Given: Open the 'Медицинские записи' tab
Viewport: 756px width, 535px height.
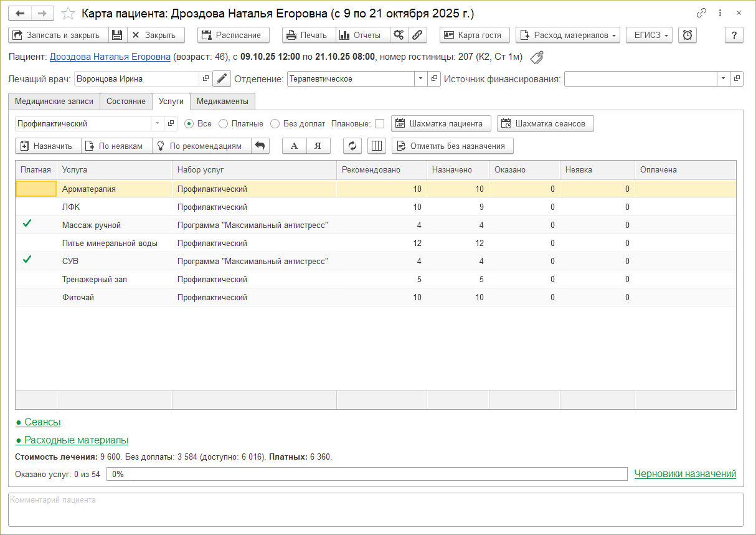Looking at the screenshot, I should 54,102.
